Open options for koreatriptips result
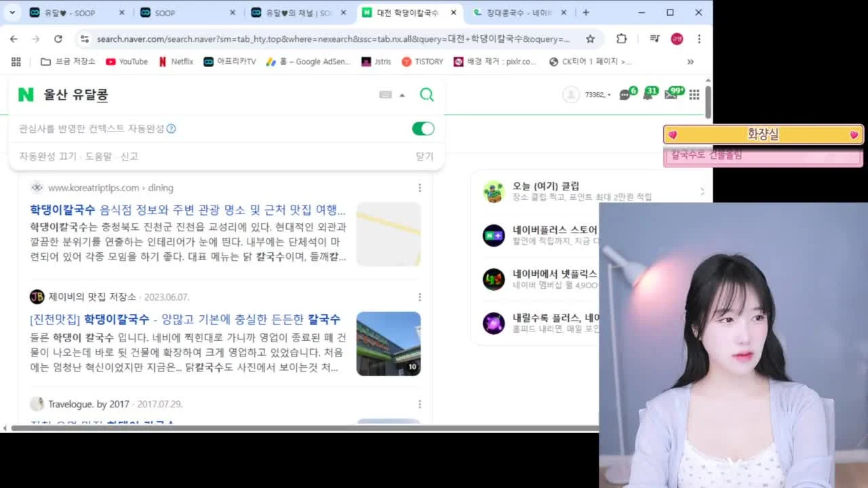This screenshot has height=488, width=868. click(x=419, y=188)
